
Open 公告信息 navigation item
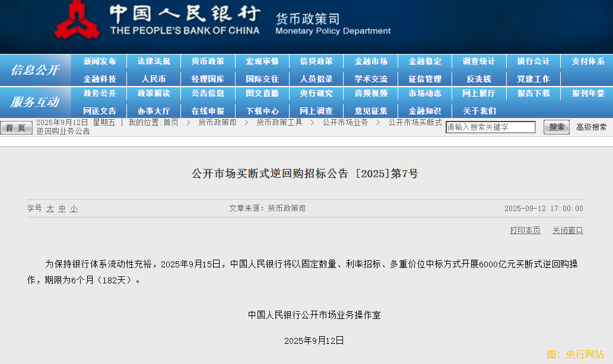coord(208,93)
